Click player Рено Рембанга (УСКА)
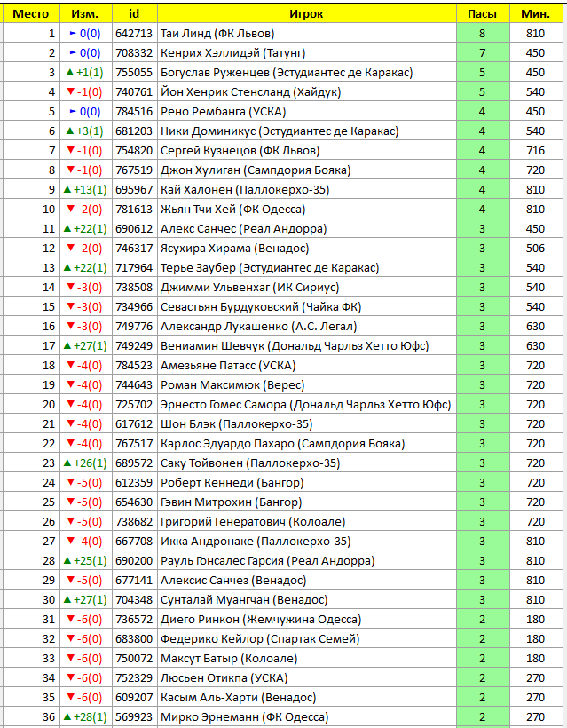567x728 pixels. point(224,112)
